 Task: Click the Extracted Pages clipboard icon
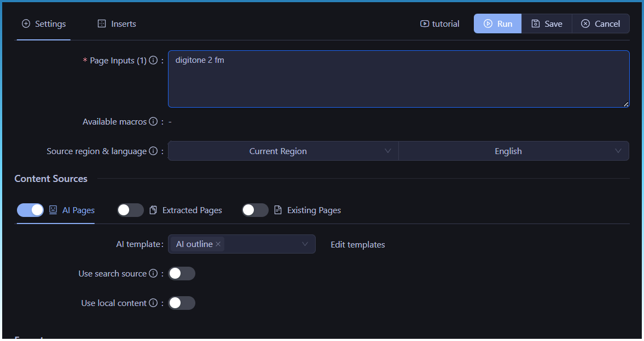[153, 210]
